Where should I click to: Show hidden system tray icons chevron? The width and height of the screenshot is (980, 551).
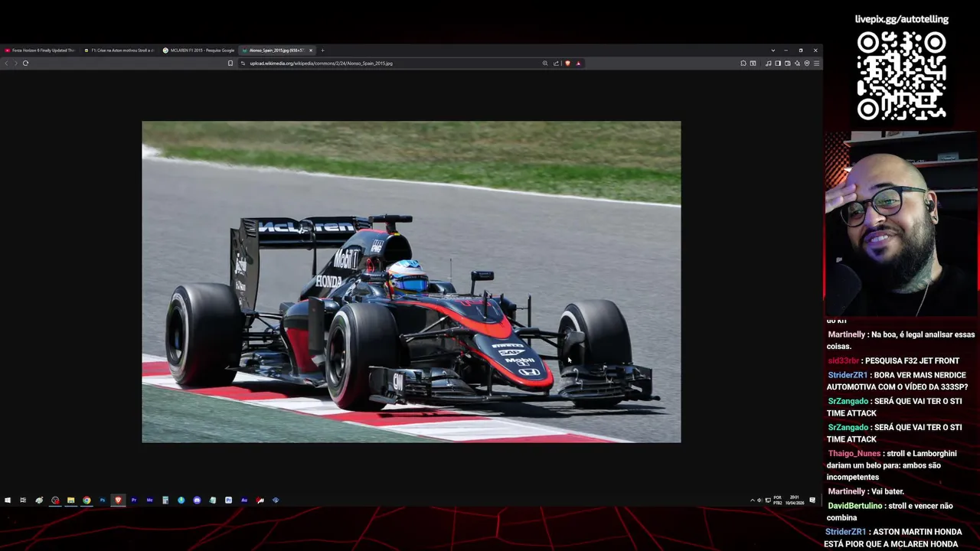[752, 500]
